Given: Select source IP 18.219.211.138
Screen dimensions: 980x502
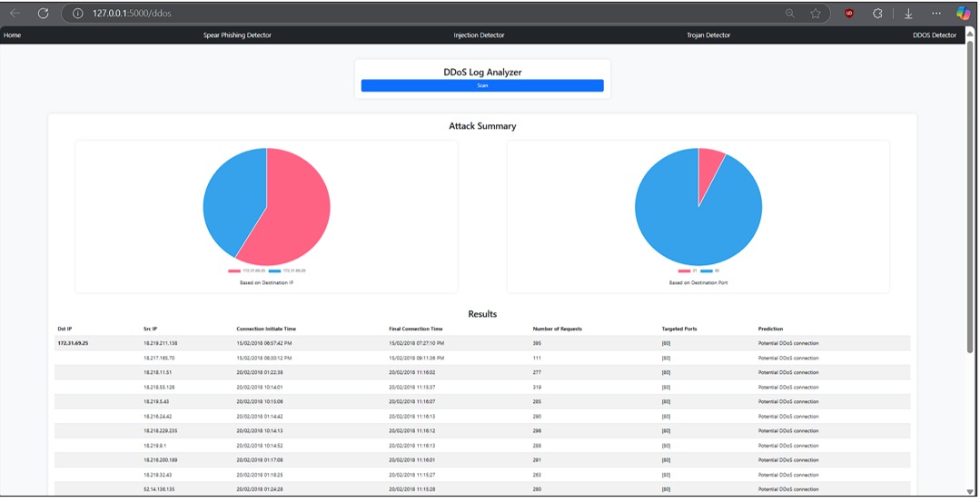Looking at the screenshot, I should pos(161,343).
